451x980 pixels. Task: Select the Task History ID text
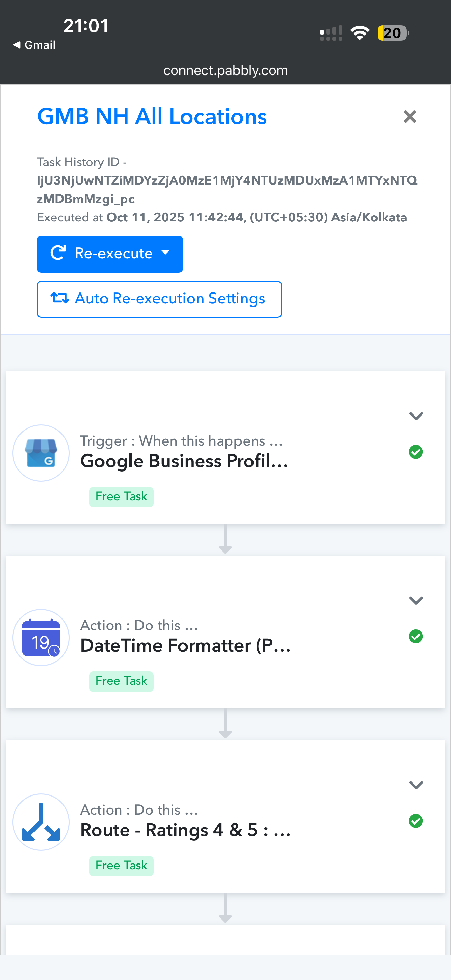coord(227,189)
